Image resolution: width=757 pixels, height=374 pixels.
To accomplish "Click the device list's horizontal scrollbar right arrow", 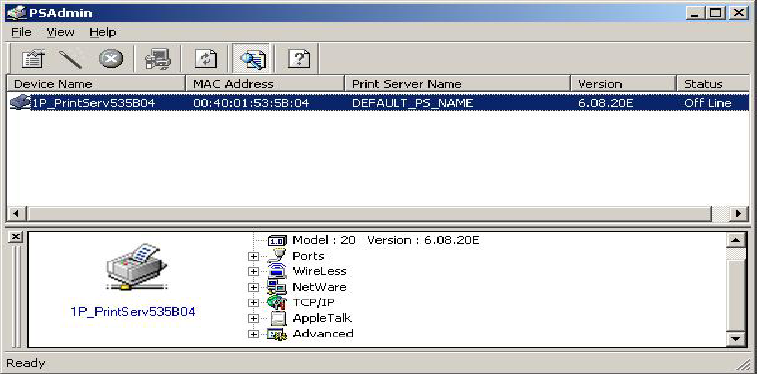I will pyautogui.click(x=738, y=213).
